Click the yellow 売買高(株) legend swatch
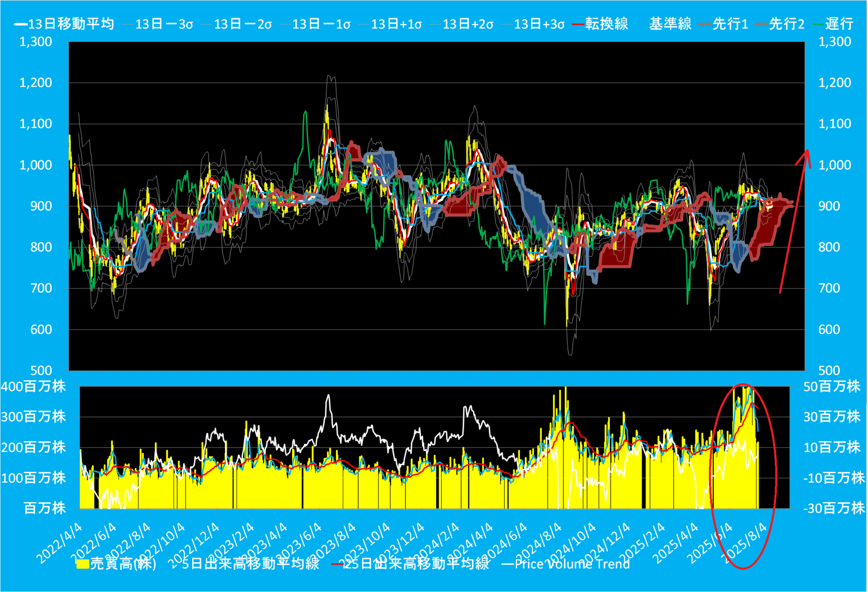Image resolution: width=868 pixels, height=592 pixels. point(83,564)
